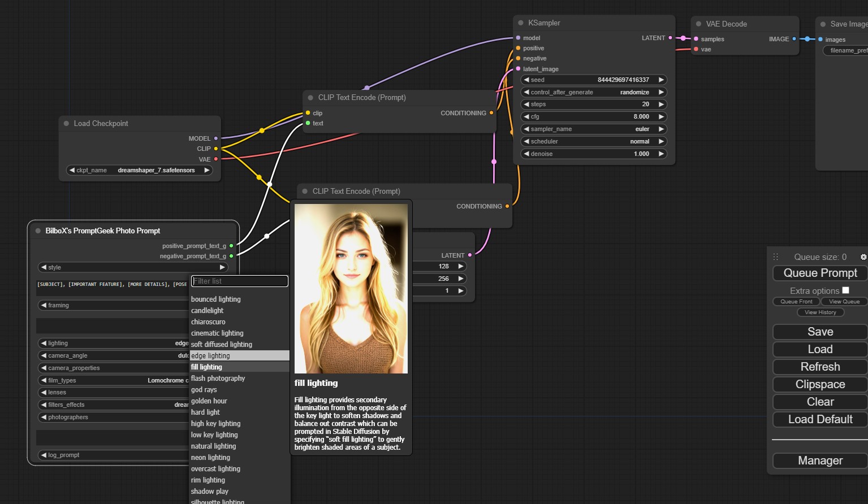Click the Load Checkpoint VAE output socket

click(x=216, y=159)
